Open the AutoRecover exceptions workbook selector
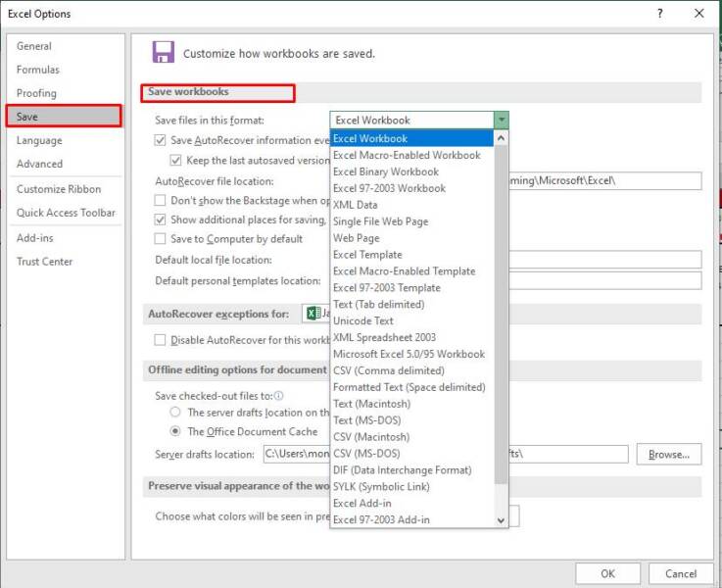 tap(316, 314)
